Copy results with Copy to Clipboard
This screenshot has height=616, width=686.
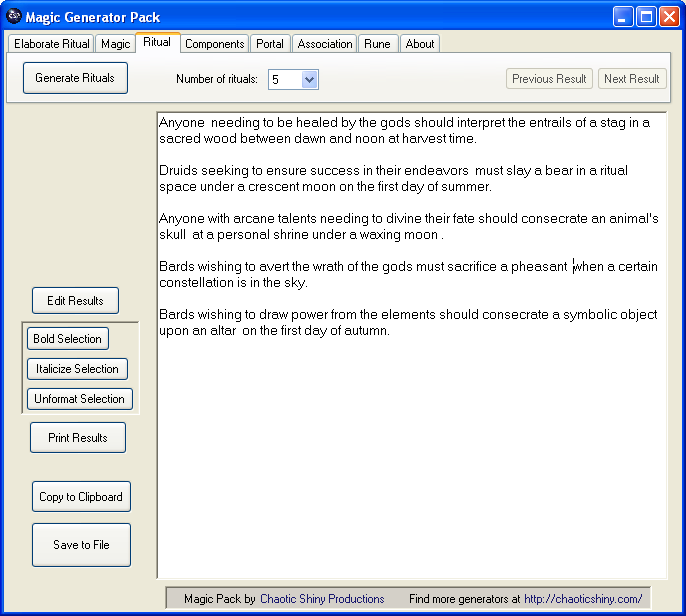click(81, 497)
